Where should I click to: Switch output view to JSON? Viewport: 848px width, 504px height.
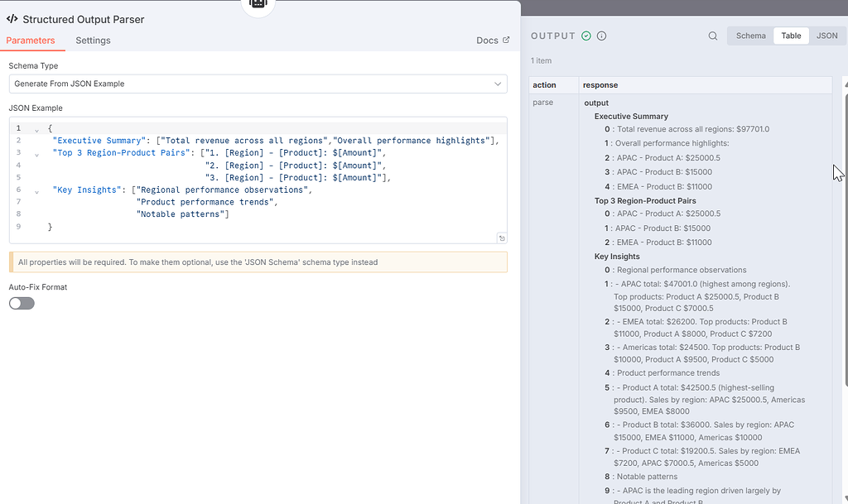826,36
